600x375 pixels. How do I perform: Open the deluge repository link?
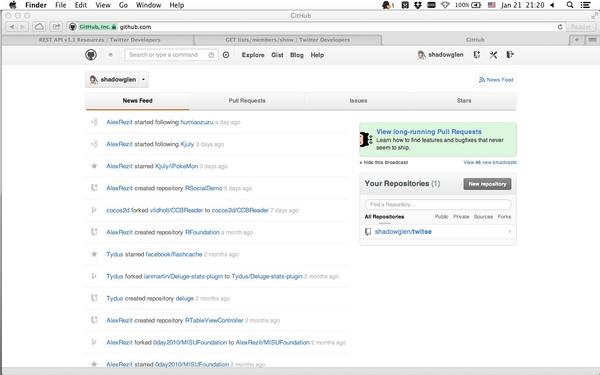(x=184, y=298)
